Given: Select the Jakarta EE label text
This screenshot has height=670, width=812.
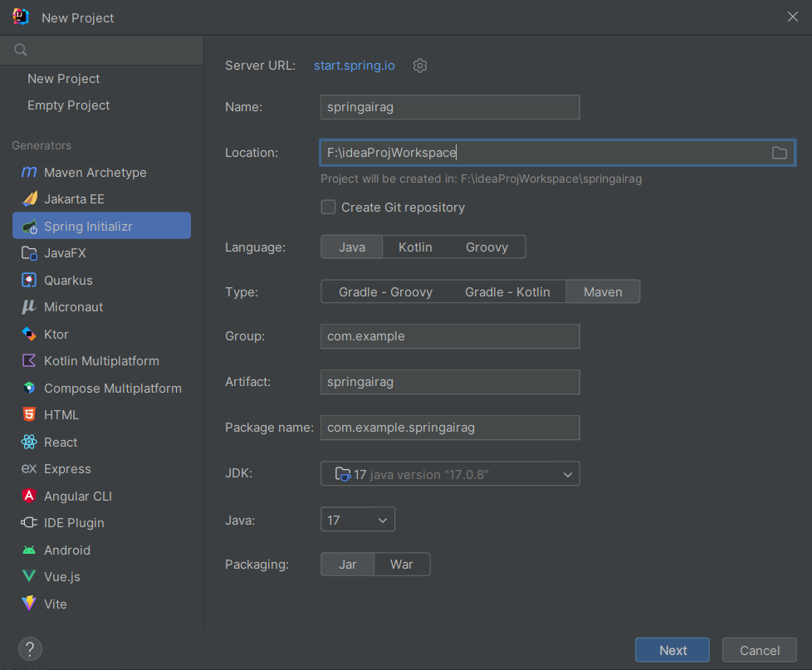Looking at the screenshot, I should [74, 198].
